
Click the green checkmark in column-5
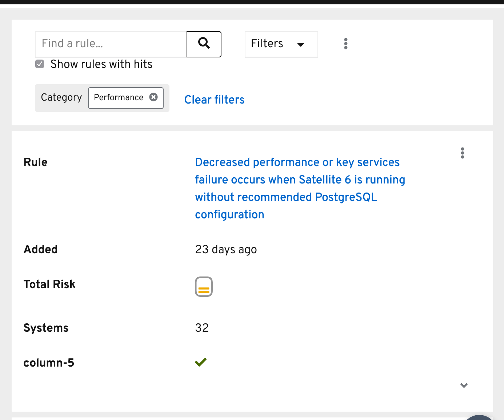coord(201,362)
